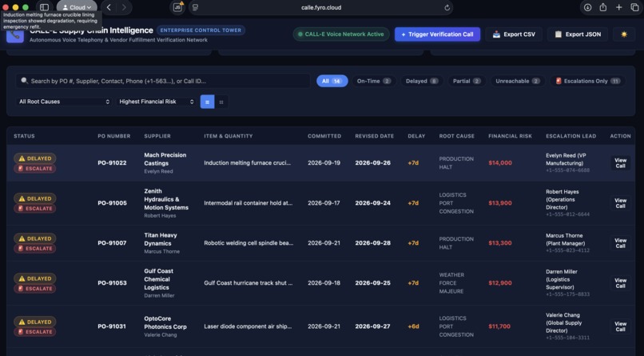Click Escalate badge on PO-91022 row
This screenshot has width=644, height=356.
[35, 169]
